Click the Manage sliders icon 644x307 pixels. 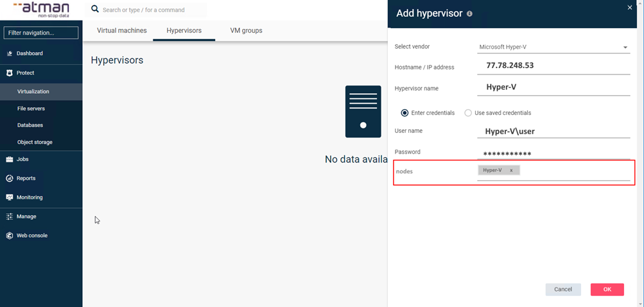10,217
